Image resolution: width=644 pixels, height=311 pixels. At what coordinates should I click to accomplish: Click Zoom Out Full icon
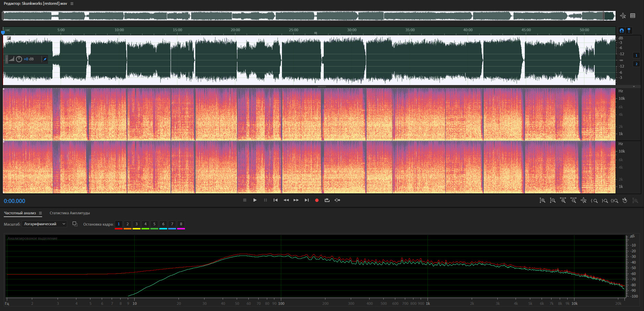pyautogui.click(x=584, y=201)
